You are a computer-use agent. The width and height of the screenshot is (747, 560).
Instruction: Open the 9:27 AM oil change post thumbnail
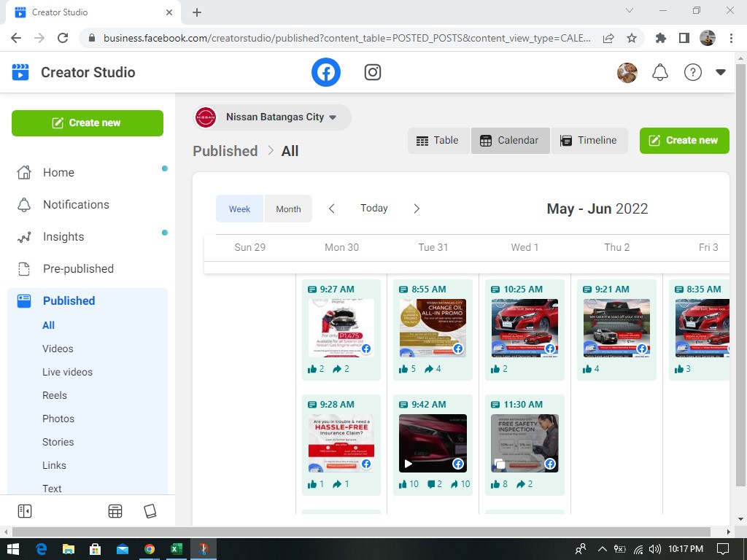[341, 328]
